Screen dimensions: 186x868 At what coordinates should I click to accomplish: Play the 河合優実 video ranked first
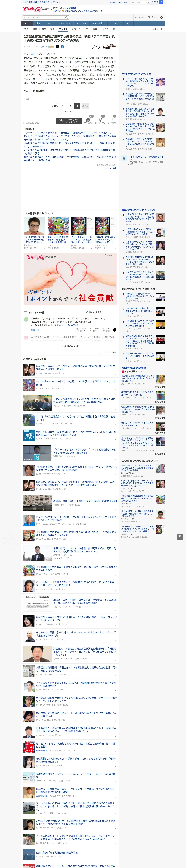pyautogui.click(x=160, y=297)
